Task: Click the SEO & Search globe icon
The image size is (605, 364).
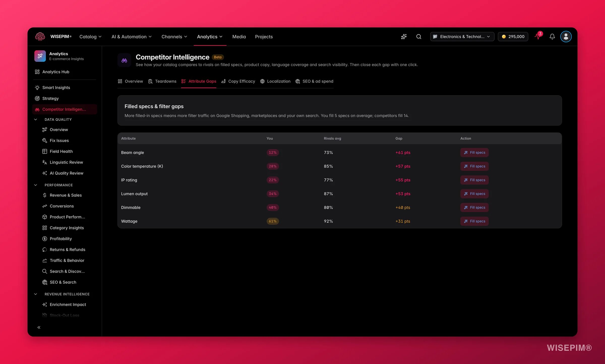Action: (45, 282)
